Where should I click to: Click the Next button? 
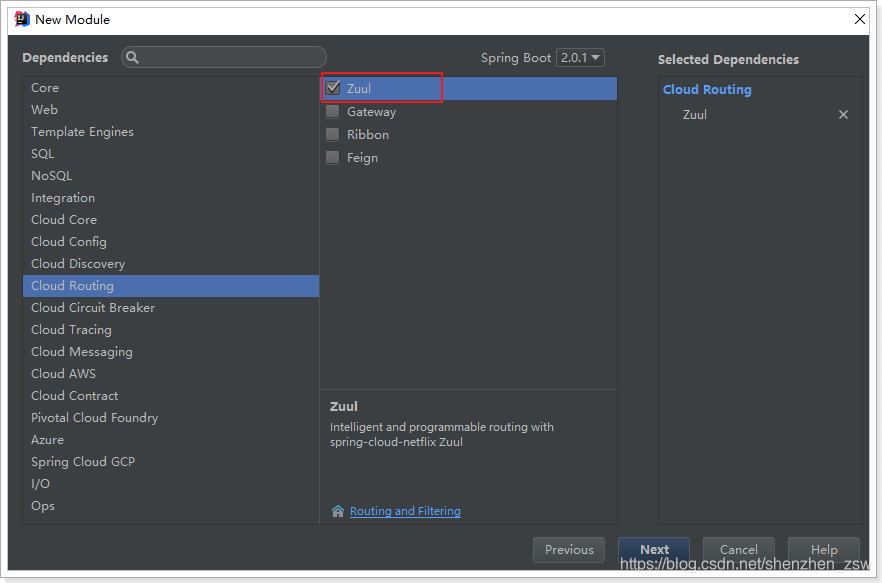tap(654, 550)
